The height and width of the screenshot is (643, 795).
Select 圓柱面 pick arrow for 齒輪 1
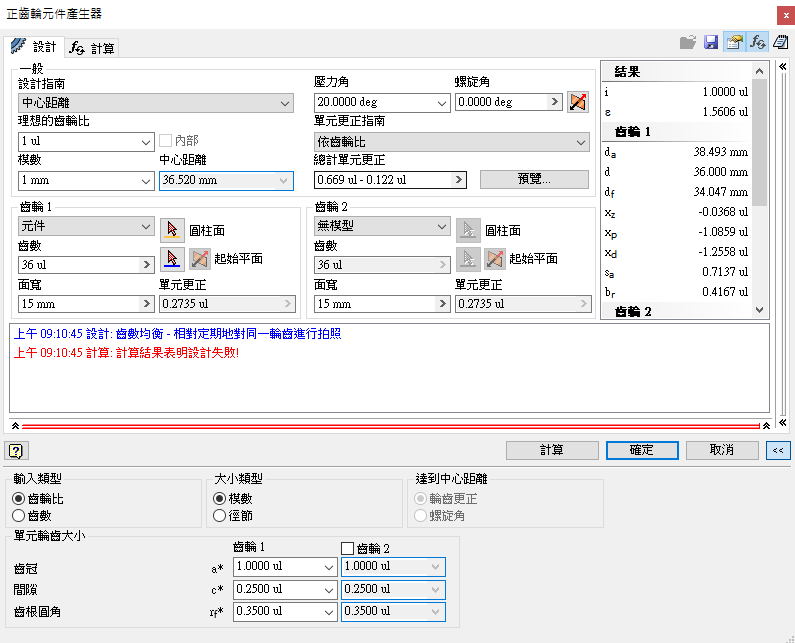(172, 230)
